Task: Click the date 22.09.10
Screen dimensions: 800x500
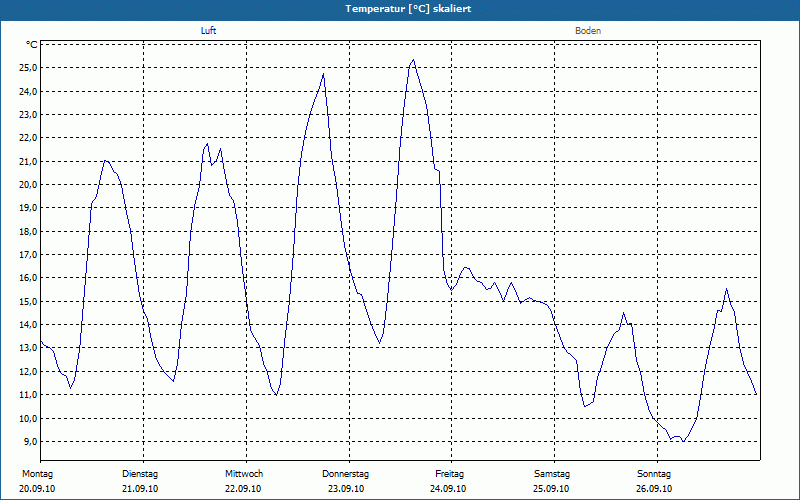Action: tap(243, 489)
